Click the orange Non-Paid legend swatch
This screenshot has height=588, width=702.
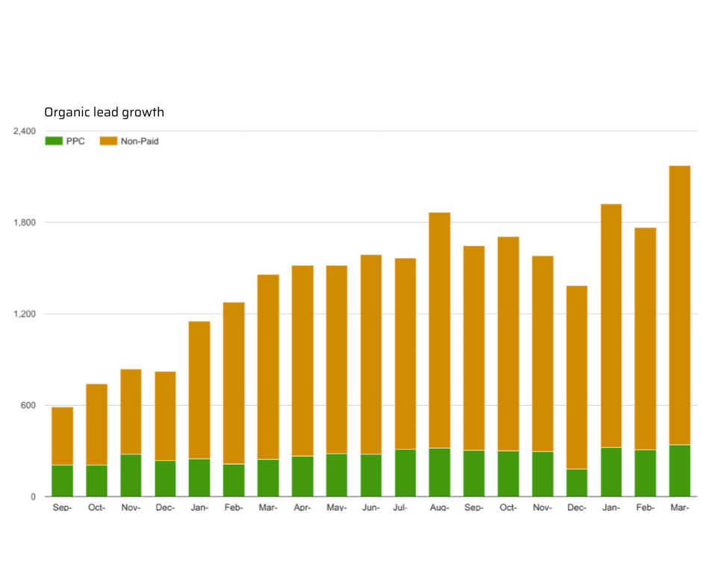[108, 141]
